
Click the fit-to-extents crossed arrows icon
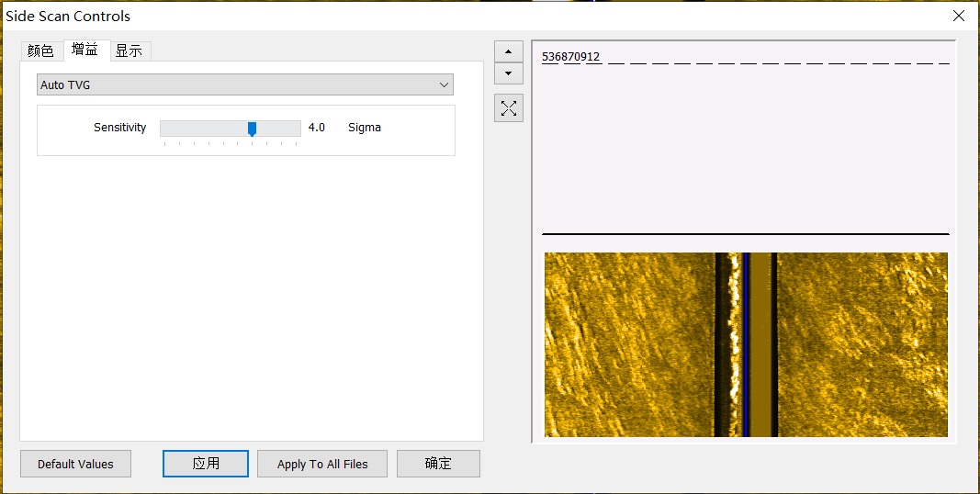[x=508, y=108]
